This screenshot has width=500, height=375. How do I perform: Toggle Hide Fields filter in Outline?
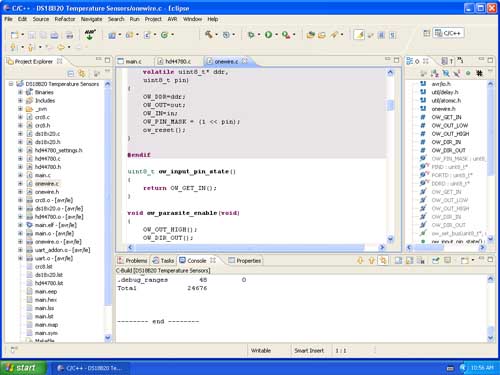point(446,73)
